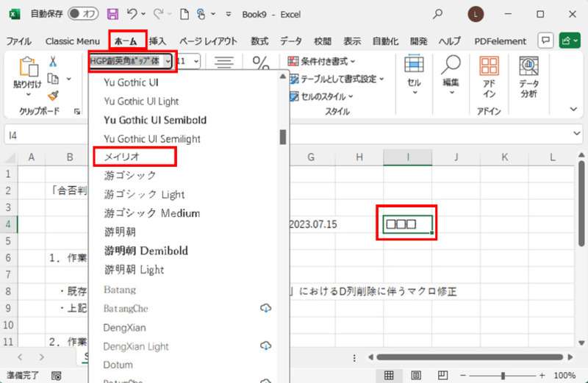This screenshot has width=588, height=383.
Task: Open the データ tab
Action: pyautogui.click(x=290, y=41)
